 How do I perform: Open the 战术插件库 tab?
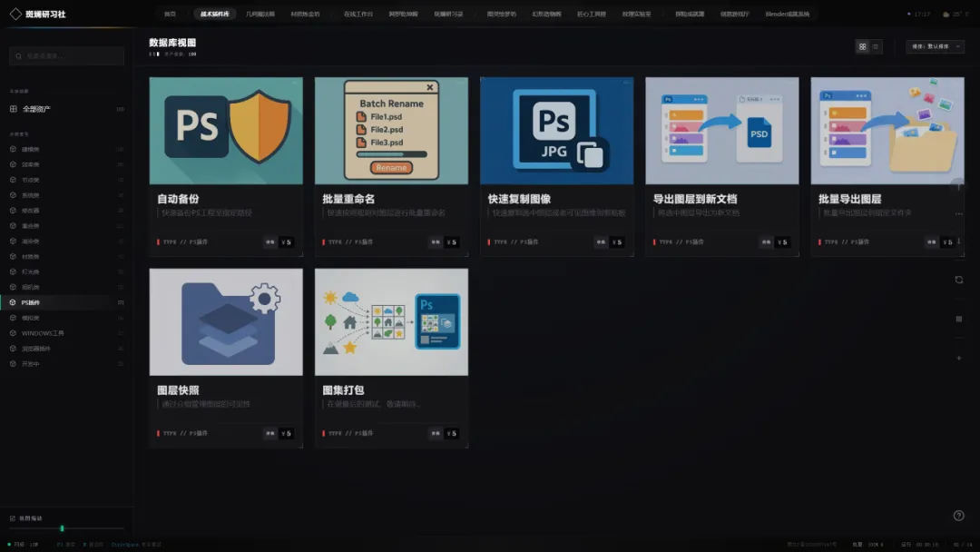[x=214, y=14]
